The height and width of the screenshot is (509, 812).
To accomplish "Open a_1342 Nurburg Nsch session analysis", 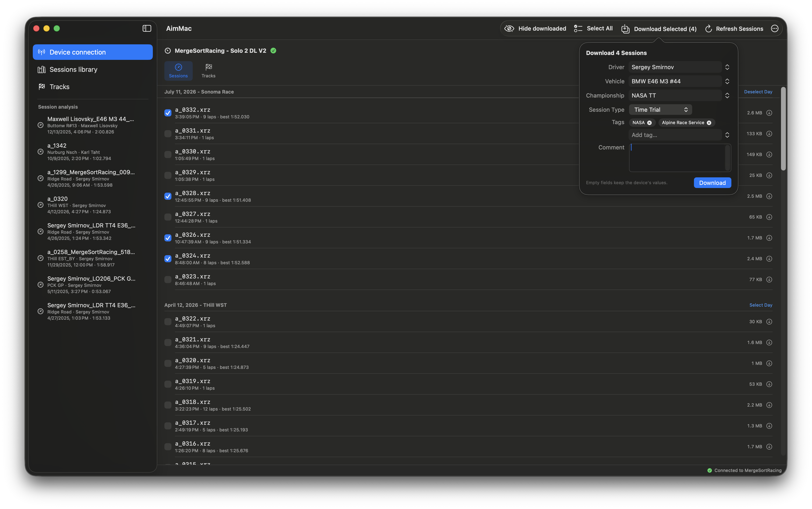I will [93, 152].
